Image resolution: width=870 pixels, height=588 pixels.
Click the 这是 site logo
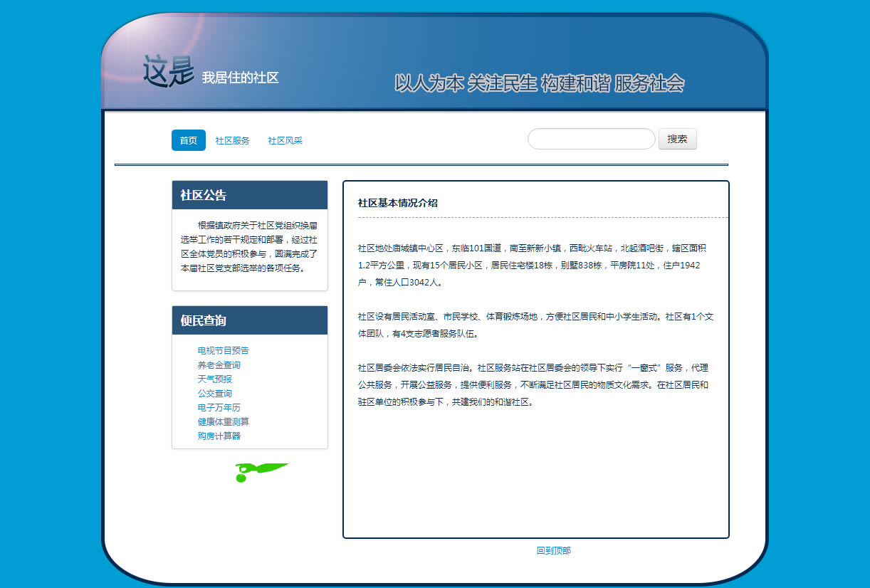click(168, 71)
